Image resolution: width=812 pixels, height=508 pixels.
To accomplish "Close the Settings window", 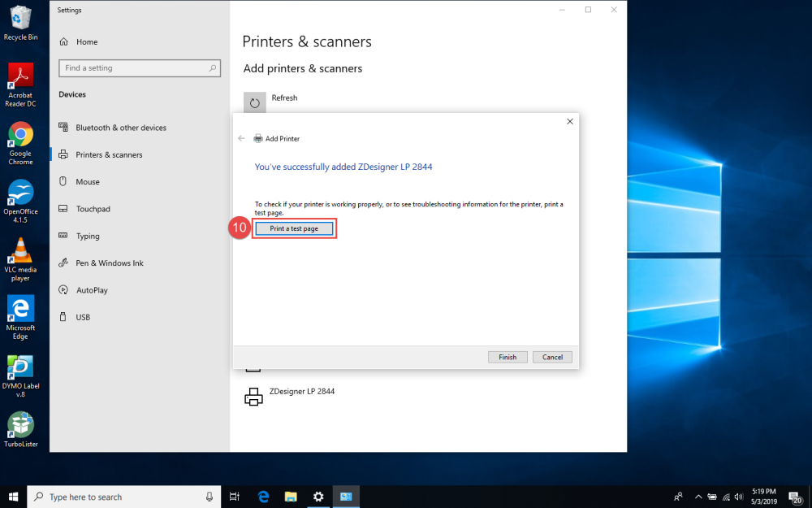I will click(x=614, y=10).
